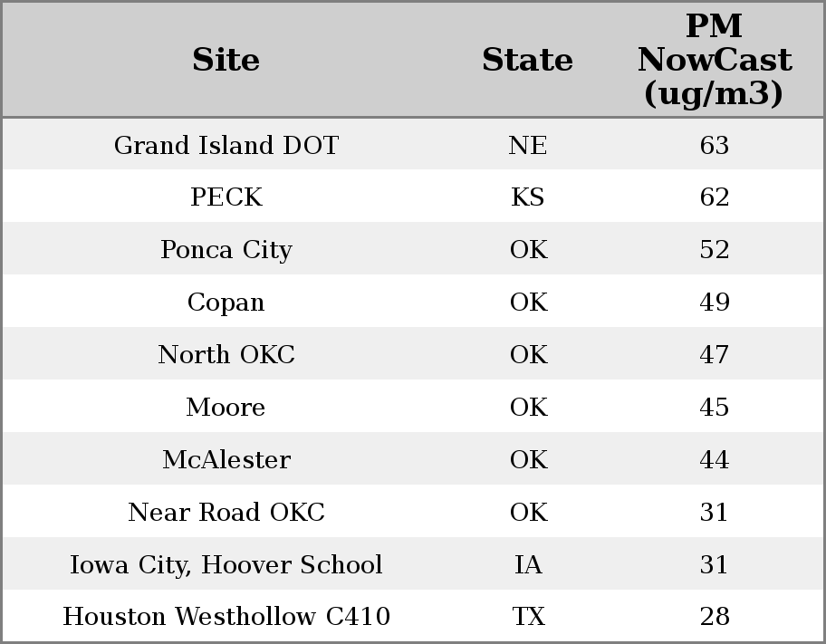Click the Ponca City site cell

click(x=226, y=250)
